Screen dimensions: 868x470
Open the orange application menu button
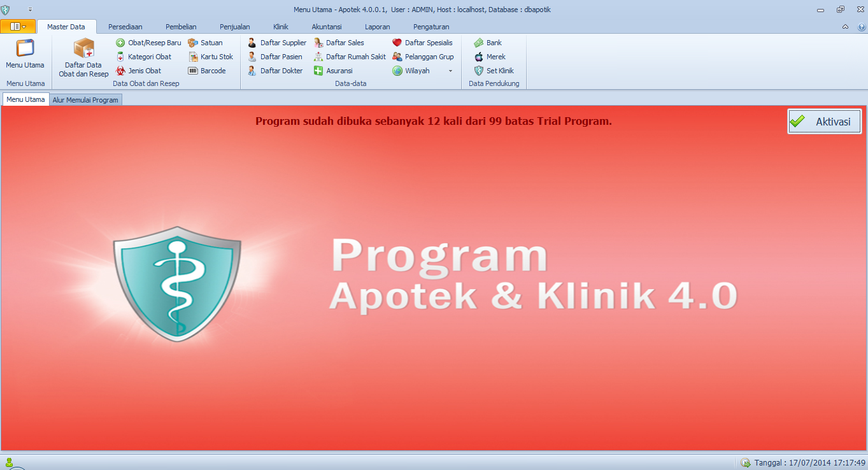coord(18,27)
